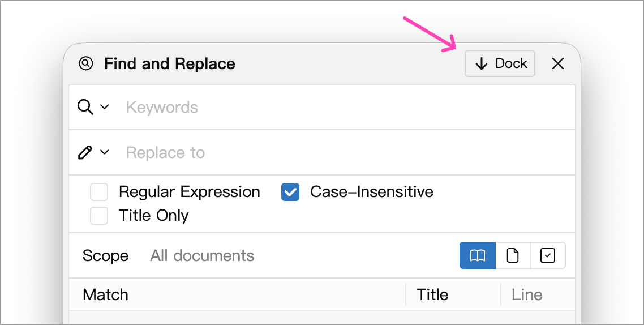This screenshot has height=325, width=644.
Task: Click the Find and Replace title icon
Action: tap(86, 63)
